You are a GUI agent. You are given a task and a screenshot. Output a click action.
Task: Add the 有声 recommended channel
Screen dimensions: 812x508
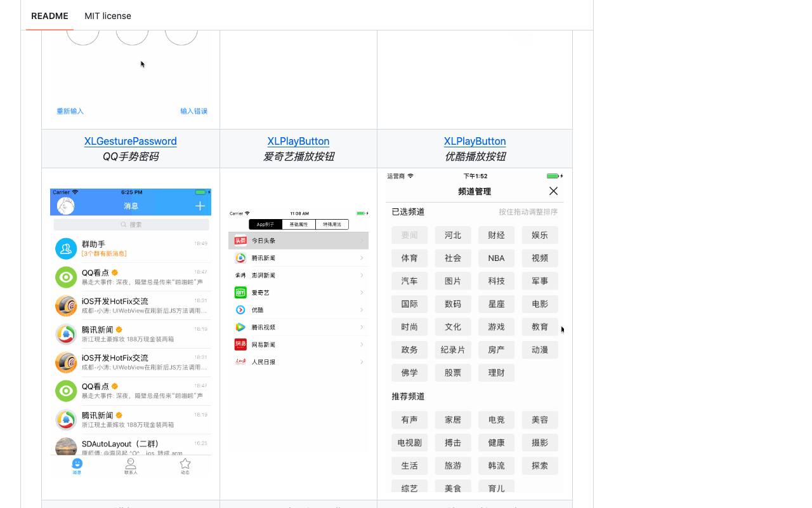tap(410, 420)
